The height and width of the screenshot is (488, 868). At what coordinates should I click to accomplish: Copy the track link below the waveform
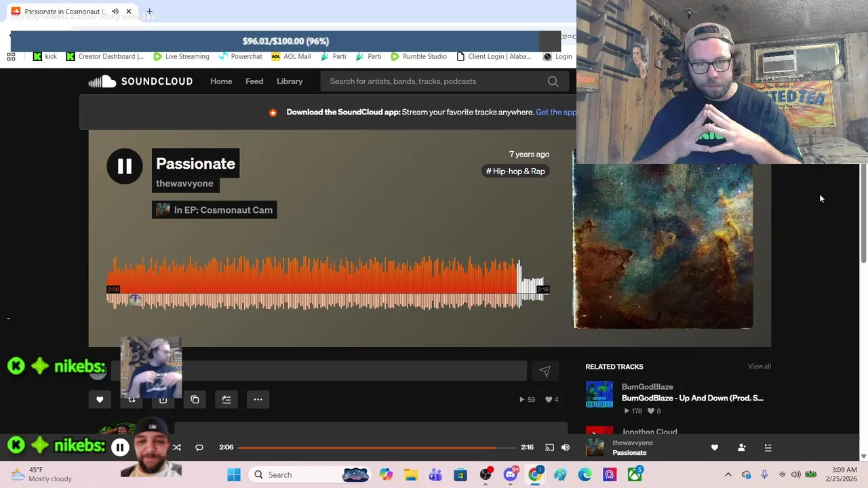pos(195,399)
